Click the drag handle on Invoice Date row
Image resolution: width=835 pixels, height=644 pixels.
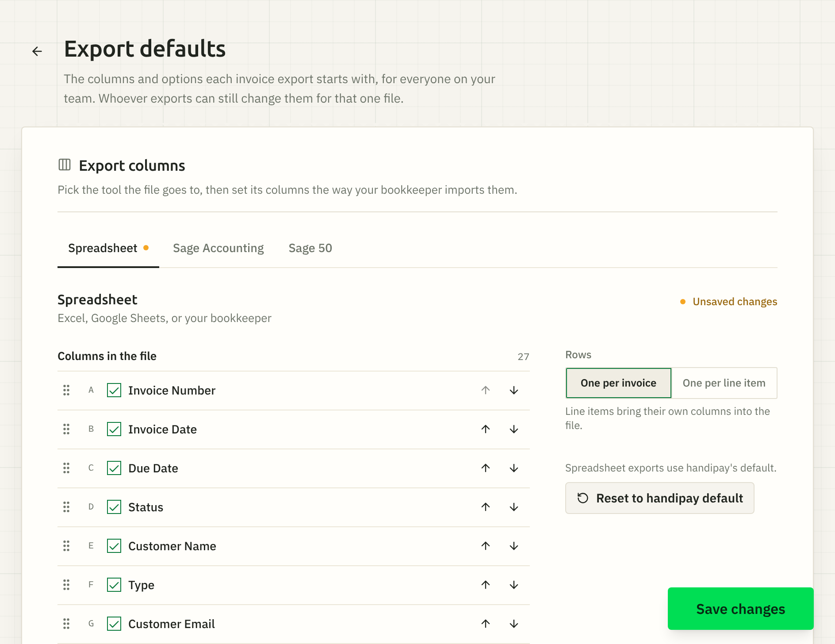66,429
